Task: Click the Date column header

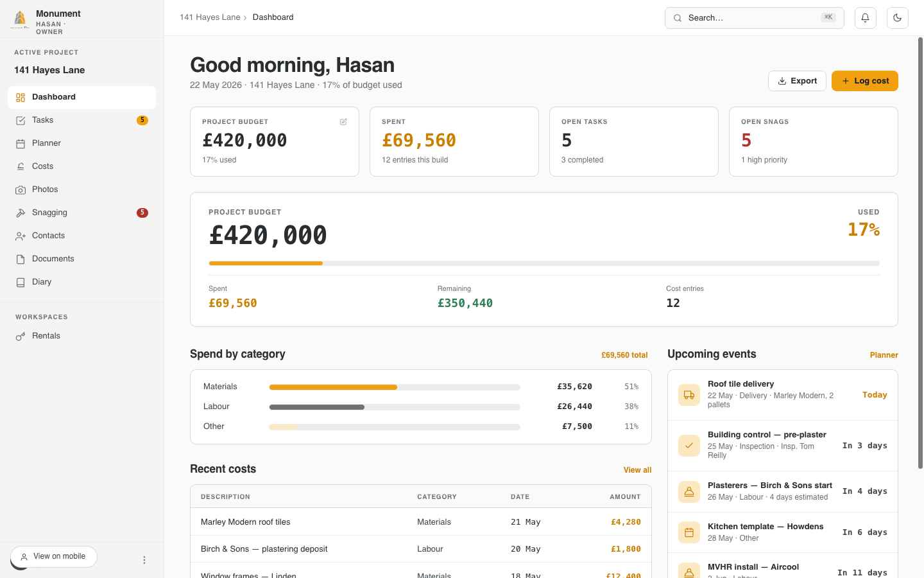Action: [x=520, y=497]
